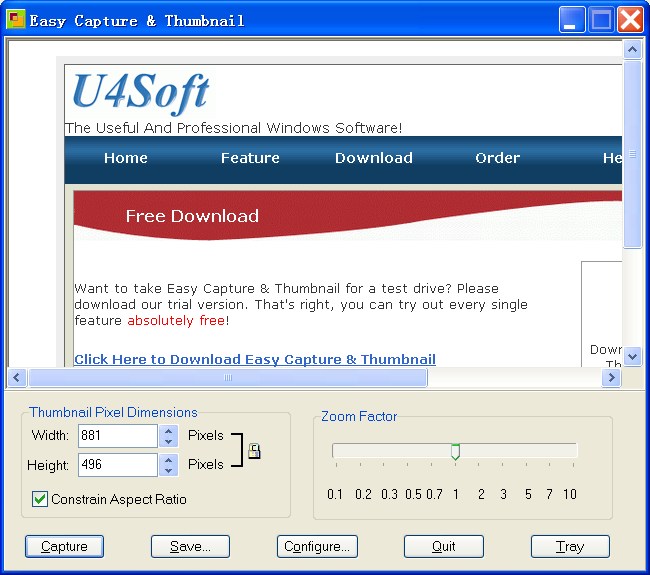
Task: Open the Configure dialog
Action: pos(317,547)
